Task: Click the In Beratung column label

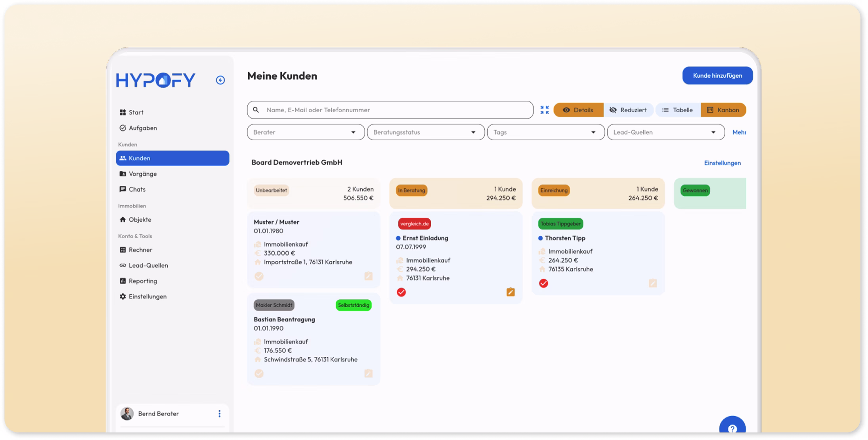Action: 411,190
